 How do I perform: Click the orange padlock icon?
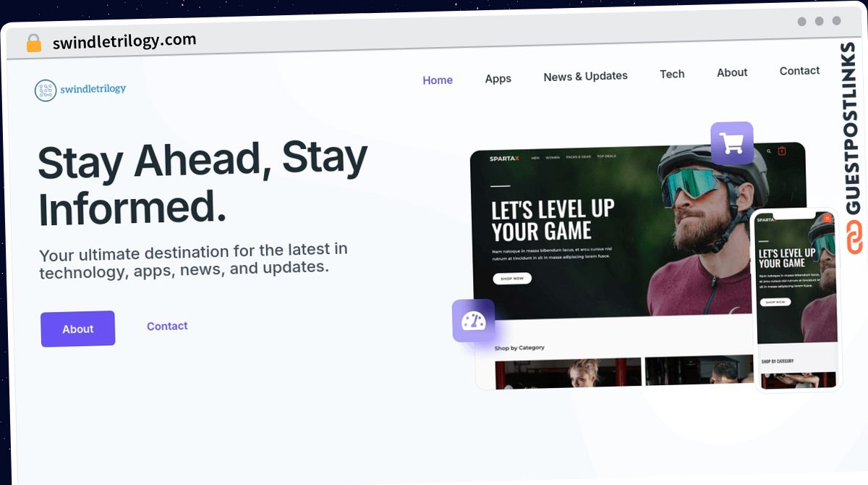[x=34, y=43]
